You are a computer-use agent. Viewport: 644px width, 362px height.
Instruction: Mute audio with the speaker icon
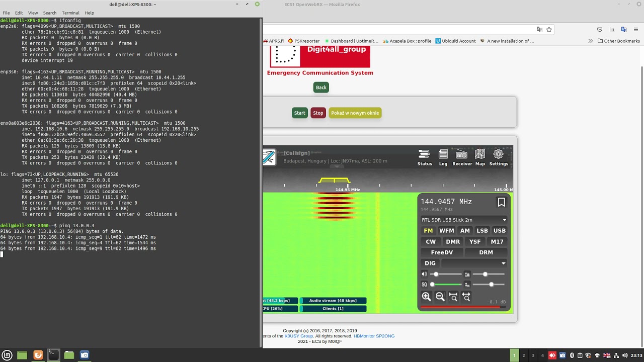pos(424,274)
